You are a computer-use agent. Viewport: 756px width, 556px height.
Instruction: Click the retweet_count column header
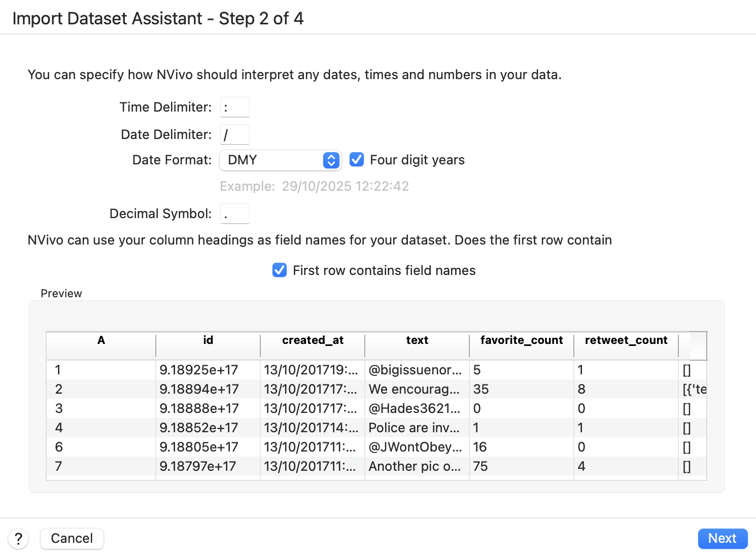click(x=626, y=340)
